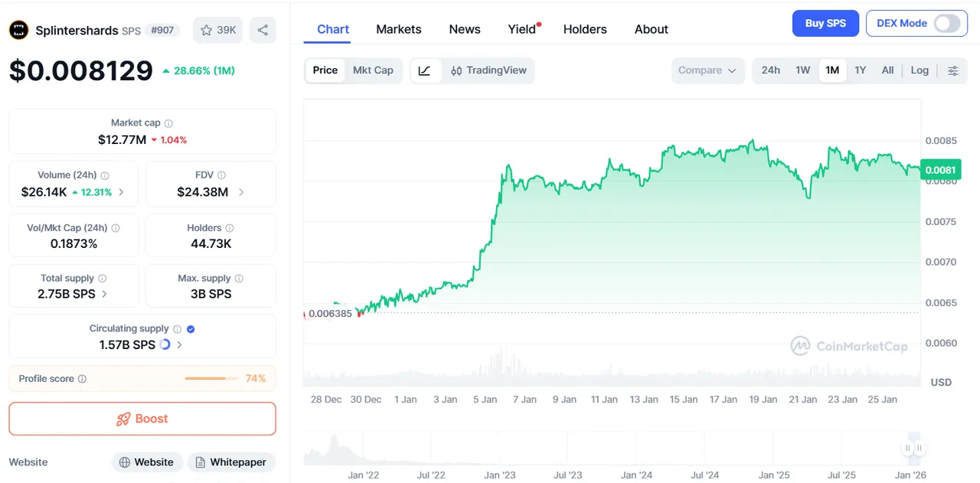The image size is (980, 483).
Task: Expand Total supply details chevron
Action: point(104,294)
